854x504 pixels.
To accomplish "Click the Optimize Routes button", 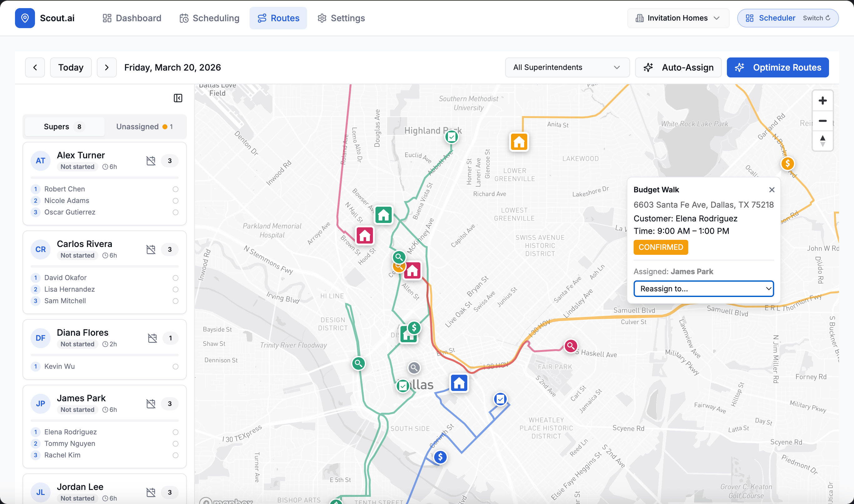I will tap(777, 67).
